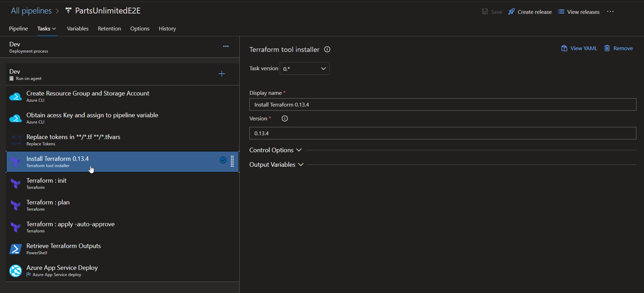Image resolution: width=644 pixels, height=293 pixels.
Task: Click the Azure CLI icon for Obtain acess Key
Action: click(16, 118)
